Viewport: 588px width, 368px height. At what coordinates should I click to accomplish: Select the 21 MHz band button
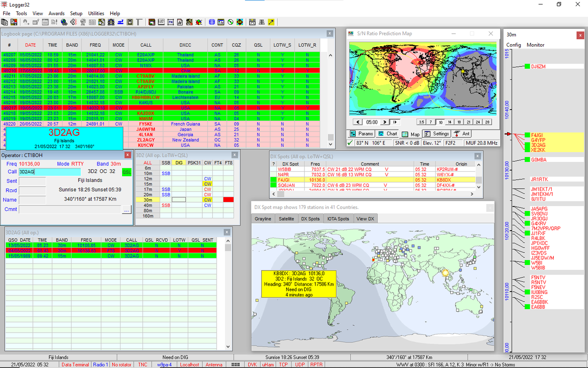click(x=468, y=122)
